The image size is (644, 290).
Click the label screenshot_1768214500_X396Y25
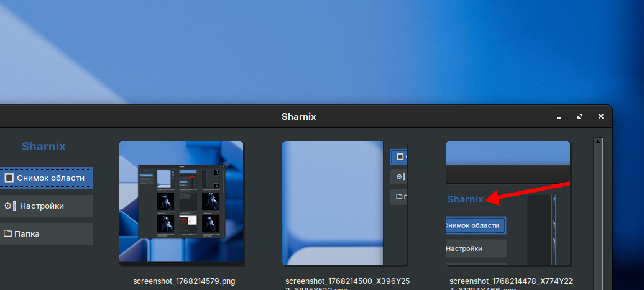point(347,281)
